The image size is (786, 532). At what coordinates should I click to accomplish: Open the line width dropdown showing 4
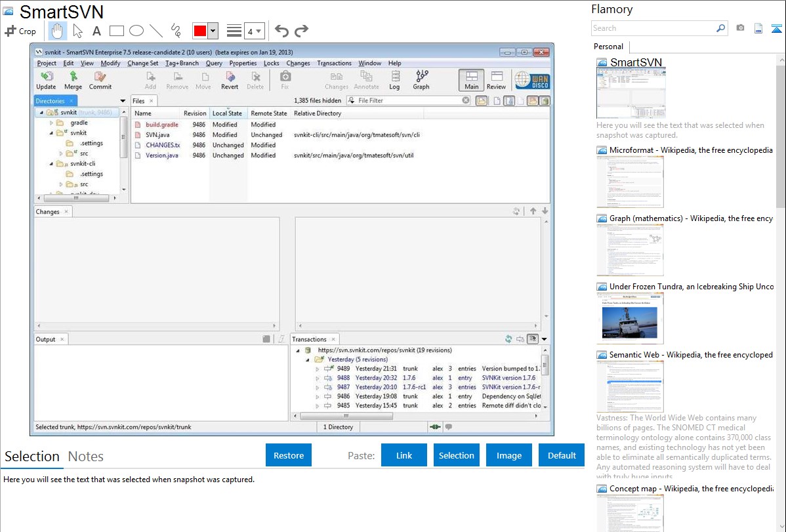click(x=254, y=31)
